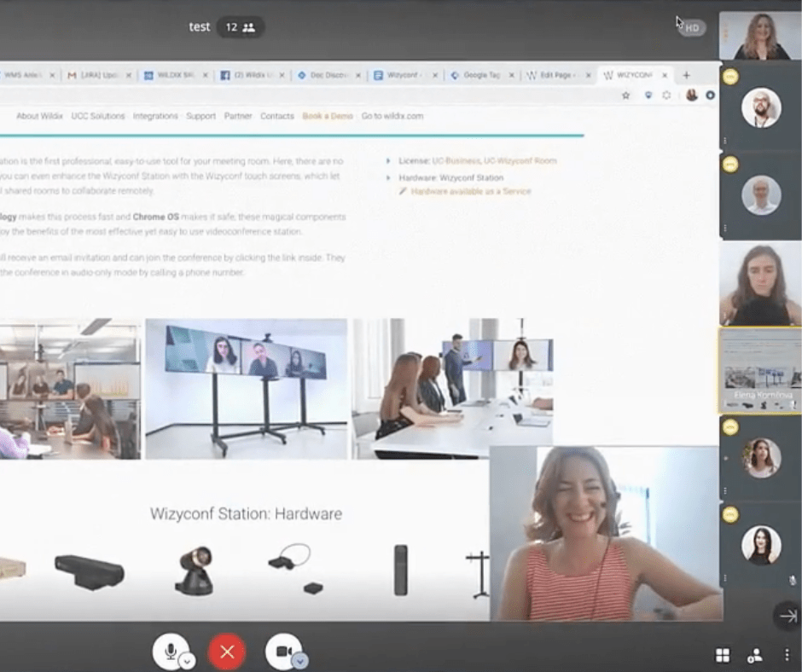Close the Facebook Wildix tab
The width and height of the screenshot is (802, 672).
tap(282, 75)
